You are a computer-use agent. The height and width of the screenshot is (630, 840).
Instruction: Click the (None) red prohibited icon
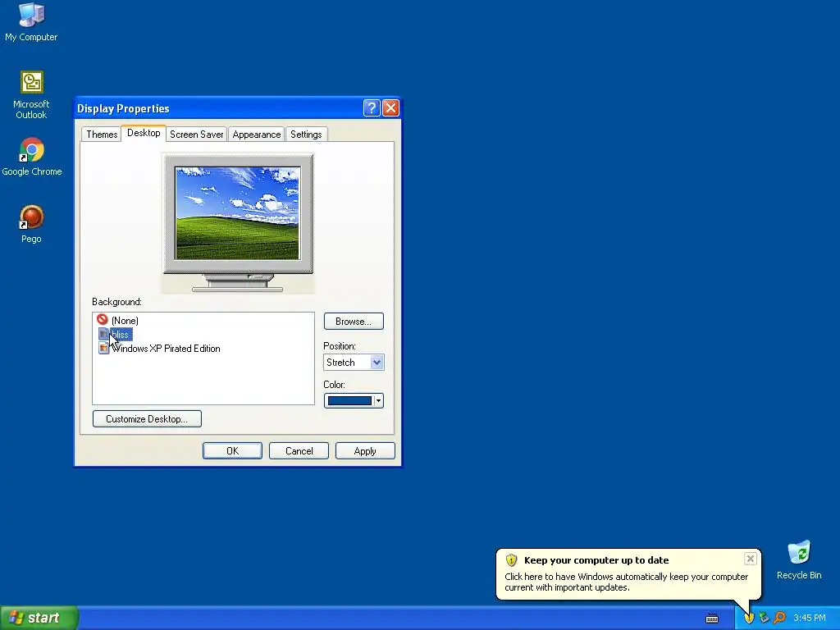[103, 319]
